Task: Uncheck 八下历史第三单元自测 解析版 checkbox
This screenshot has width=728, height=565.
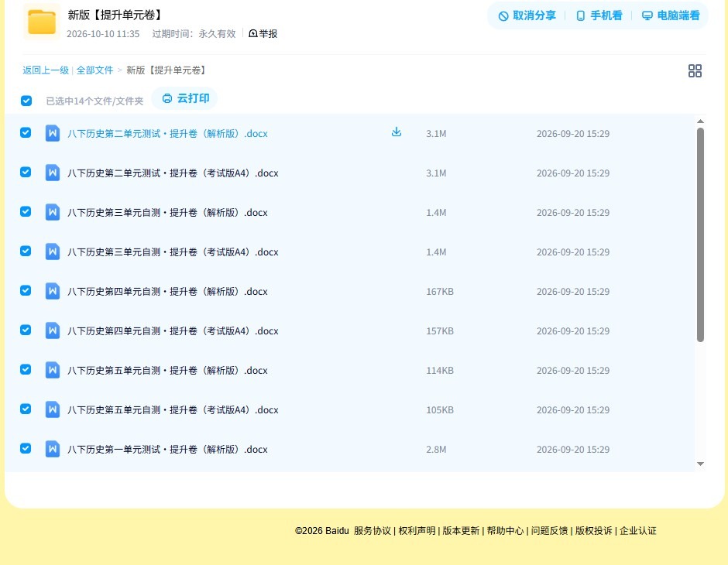Action: [x=26, y=211]
